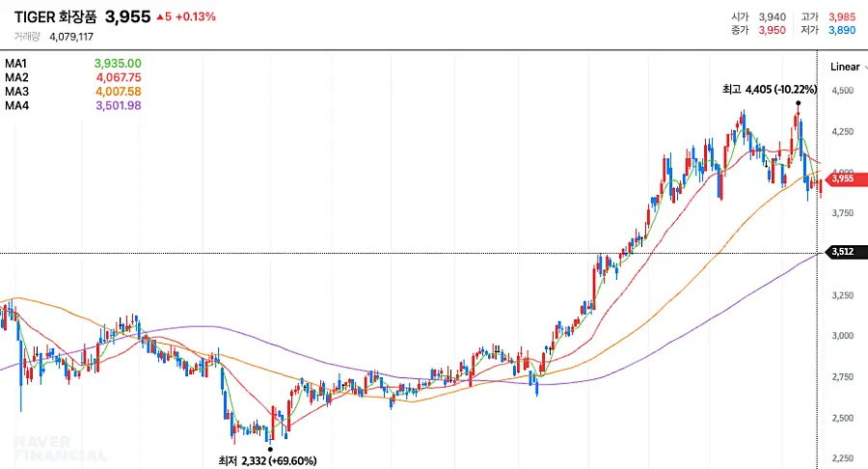The width and height of the screenshot is (868, 469).
Task: Click the 2,500 price axis label
Action: tap(843, 418)
